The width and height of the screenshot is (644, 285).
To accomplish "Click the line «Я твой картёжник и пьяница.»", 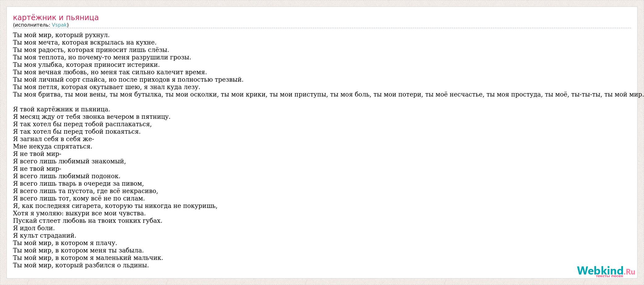I will (x=61, y=109).
